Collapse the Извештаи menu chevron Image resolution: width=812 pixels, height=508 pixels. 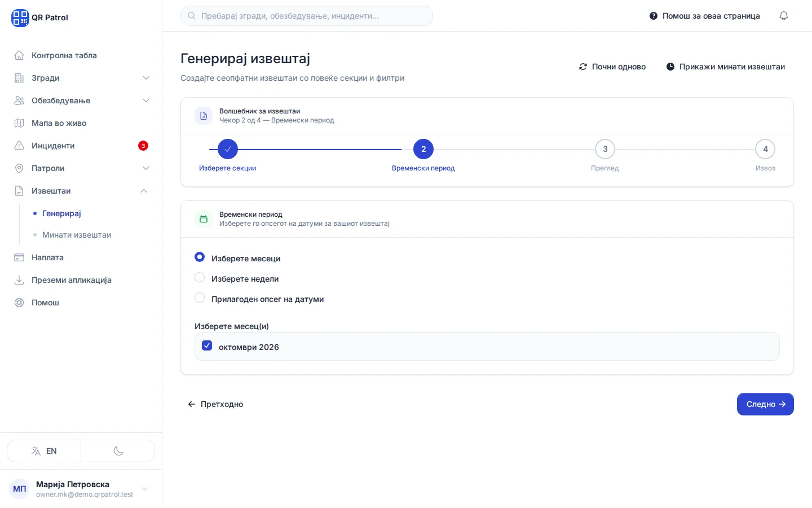tap(144, 191)
